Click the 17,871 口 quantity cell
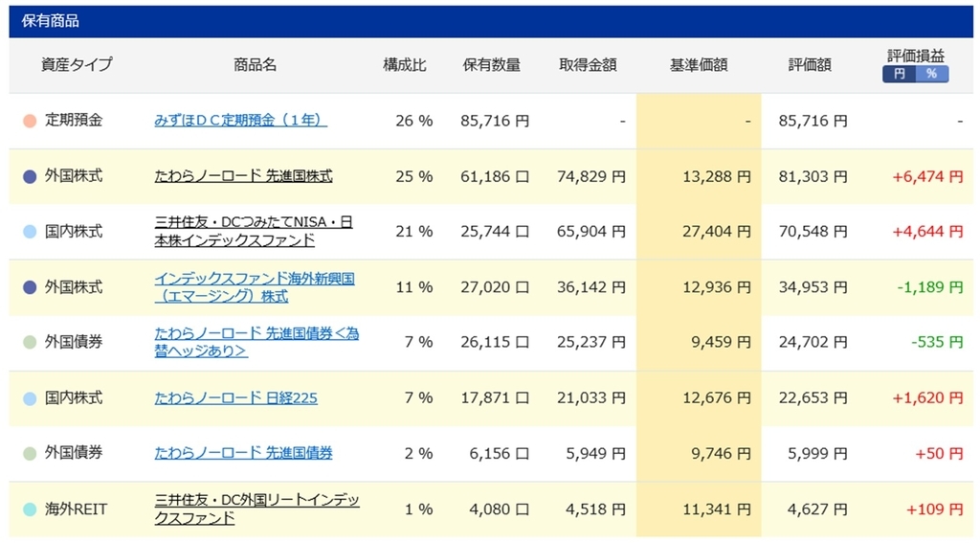 [495, 397]
